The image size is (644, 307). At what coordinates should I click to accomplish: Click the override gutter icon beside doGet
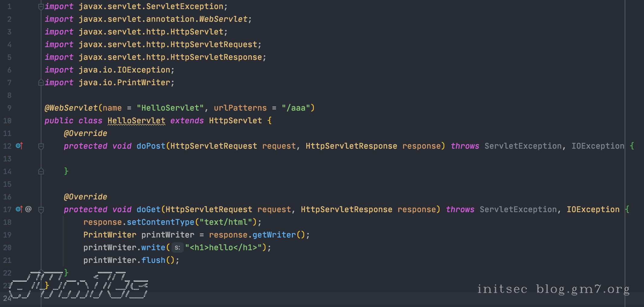[x=19, y=209]
